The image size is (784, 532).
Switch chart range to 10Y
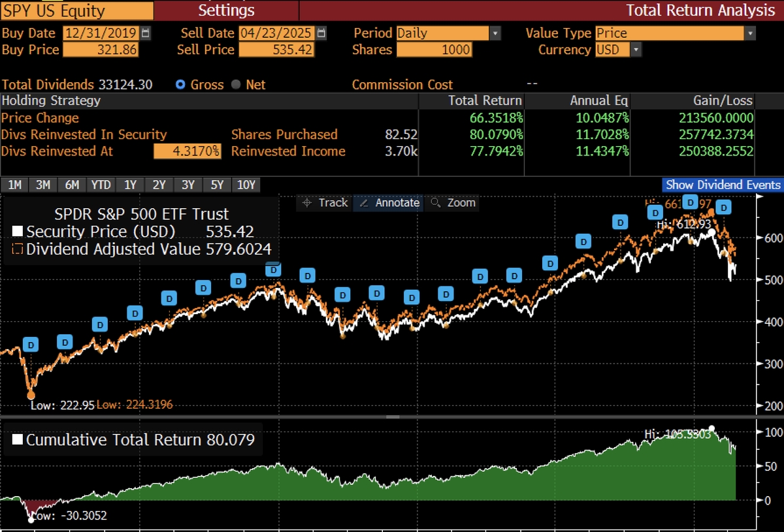click(x=246, y=185)
